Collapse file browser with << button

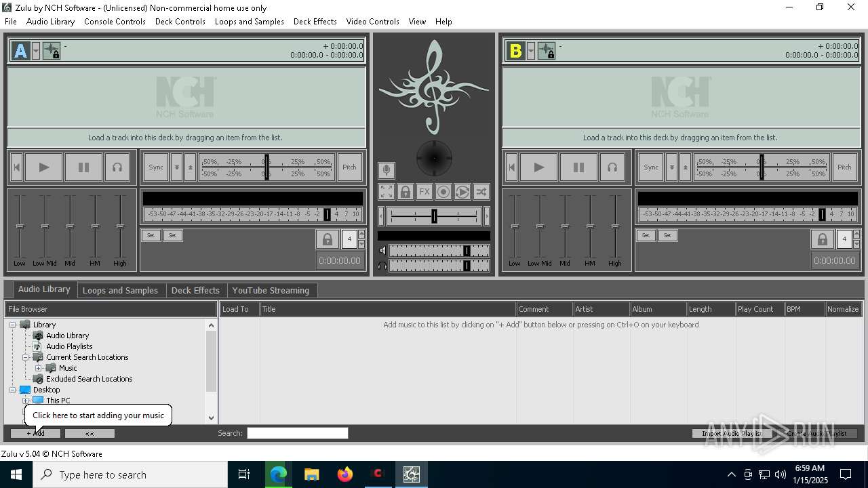(90, 433)
